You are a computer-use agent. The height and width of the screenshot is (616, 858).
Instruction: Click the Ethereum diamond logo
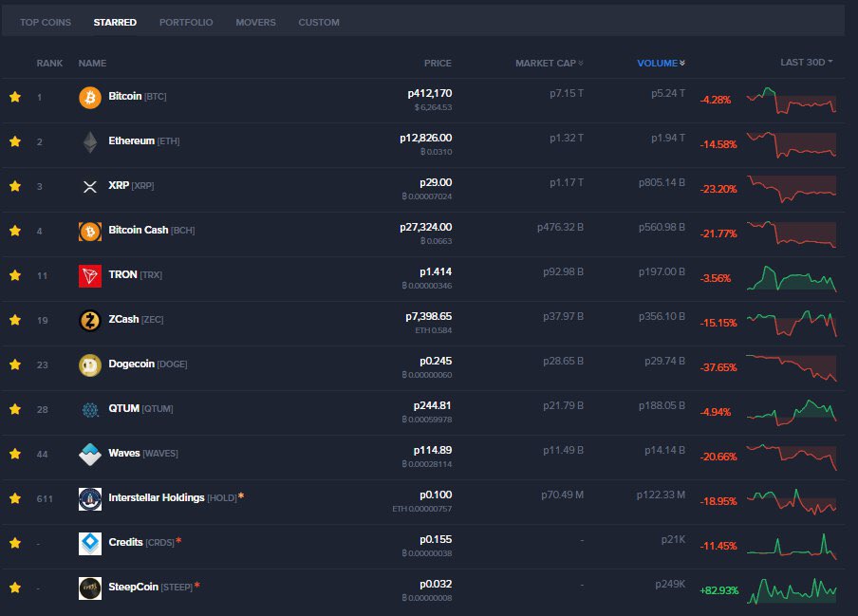coord(90,142)
